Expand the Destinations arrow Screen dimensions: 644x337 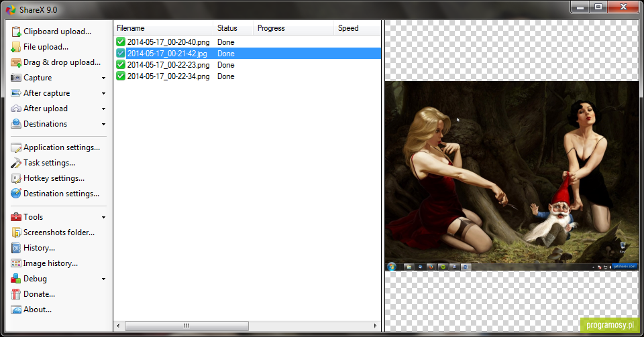pos(103,124)
